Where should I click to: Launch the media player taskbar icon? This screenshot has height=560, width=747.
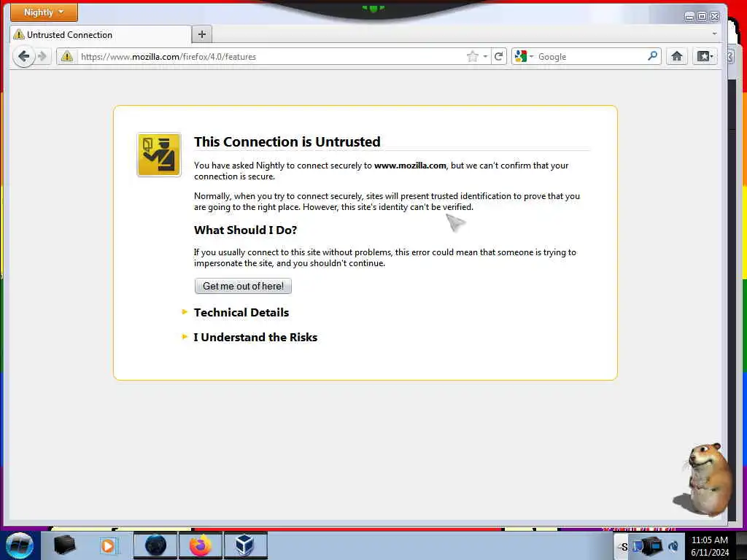(x=108, y=545)
